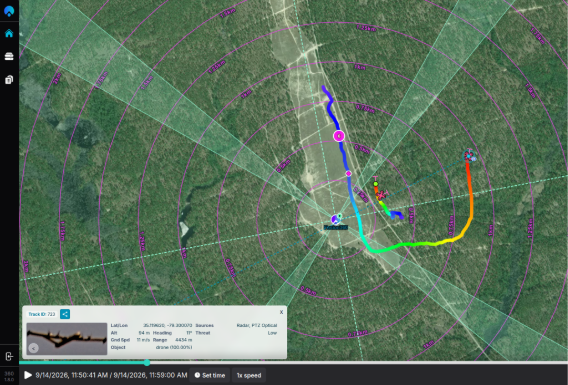Click the green dot marker on short track
The width and height of the screenshot is (568, 385).
(376, 184)
